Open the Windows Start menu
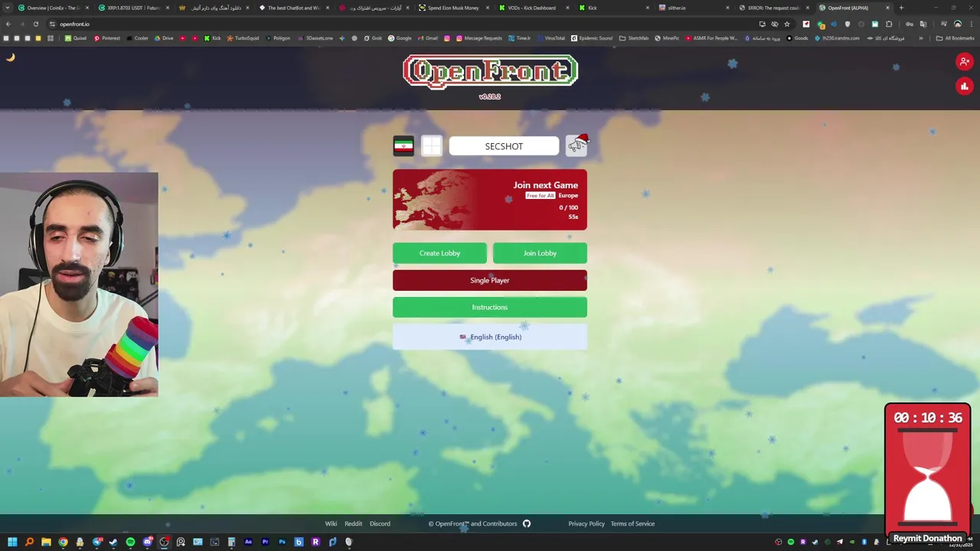Screen dimensions: 980x551 [x=12, y=542]
